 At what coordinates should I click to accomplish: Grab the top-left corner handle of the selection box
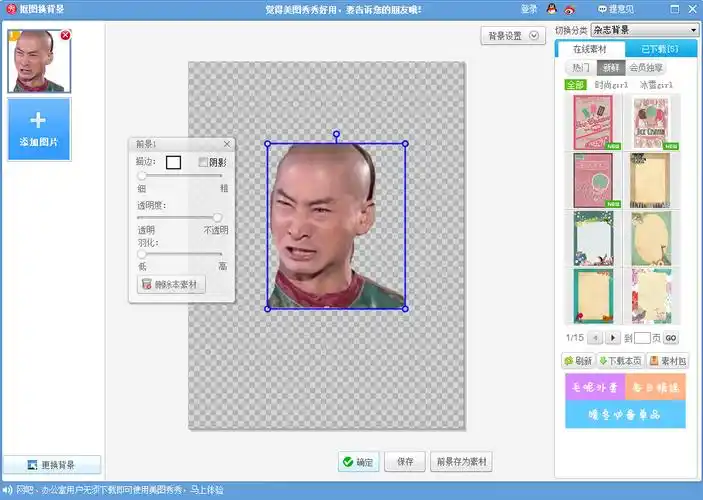click(268, 144)
